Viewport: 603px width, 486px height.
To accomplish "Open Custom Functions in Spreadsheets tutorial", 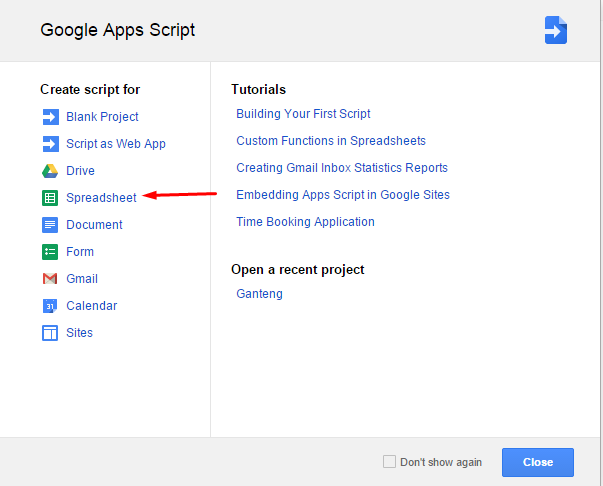I will point(331,141).
